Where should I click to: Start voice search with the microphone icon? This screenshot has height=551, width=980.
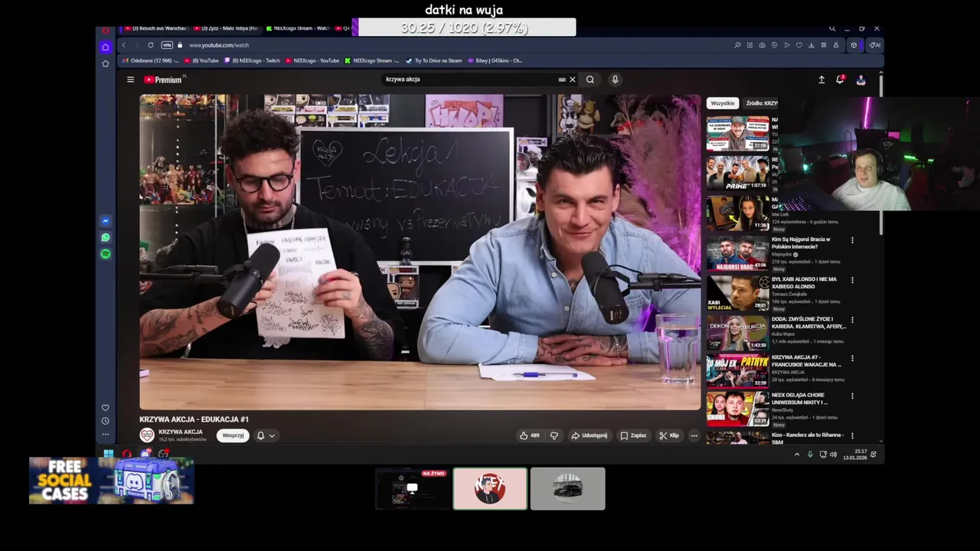(615, 80)
